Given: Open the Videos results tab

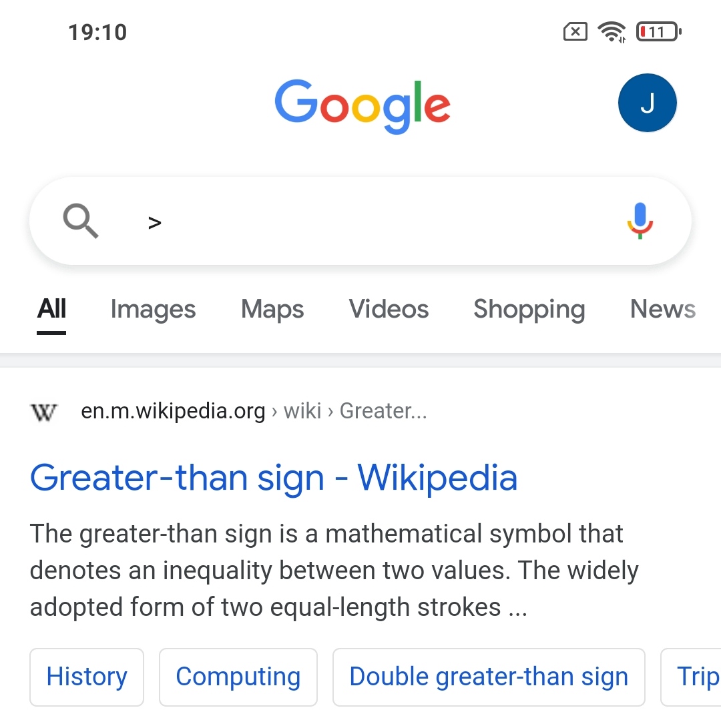Looking at the screenshot, I should pos(389,309).
